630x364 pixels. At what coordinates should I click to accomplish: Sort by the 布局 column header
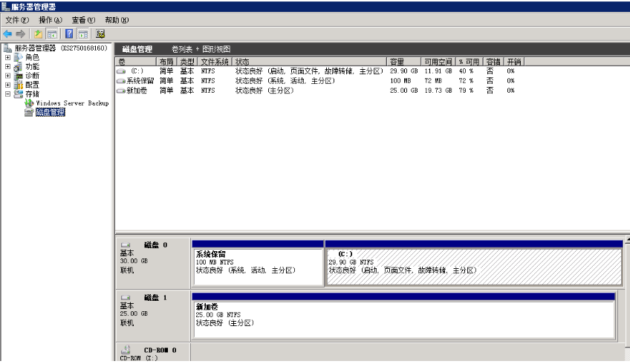tap(166, 62)
